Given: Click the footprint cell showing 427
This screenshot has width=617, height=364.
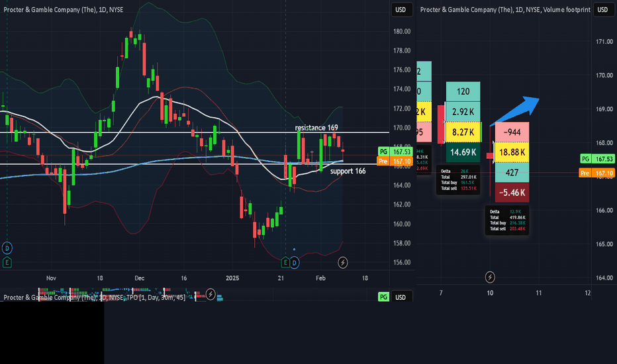Looking at the screenshot, I should 512,172.
